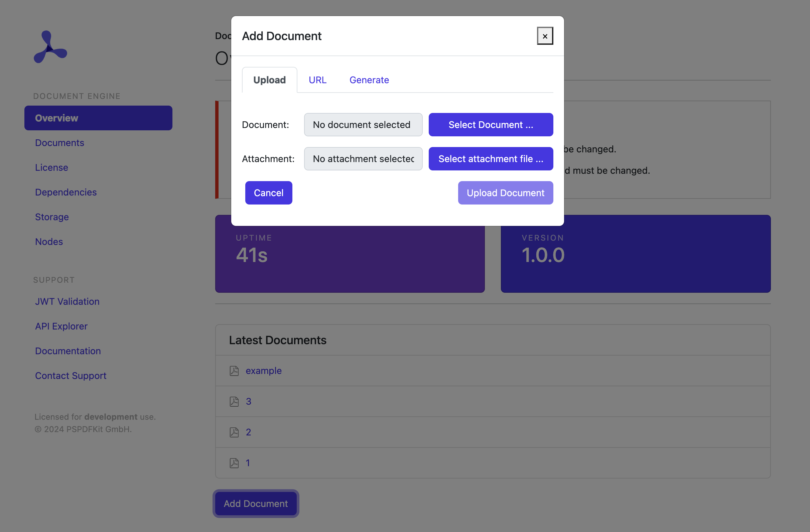This screenshot has width=810, height=532.
Task: Switch to the Generate tab
Action: [369, 80]
